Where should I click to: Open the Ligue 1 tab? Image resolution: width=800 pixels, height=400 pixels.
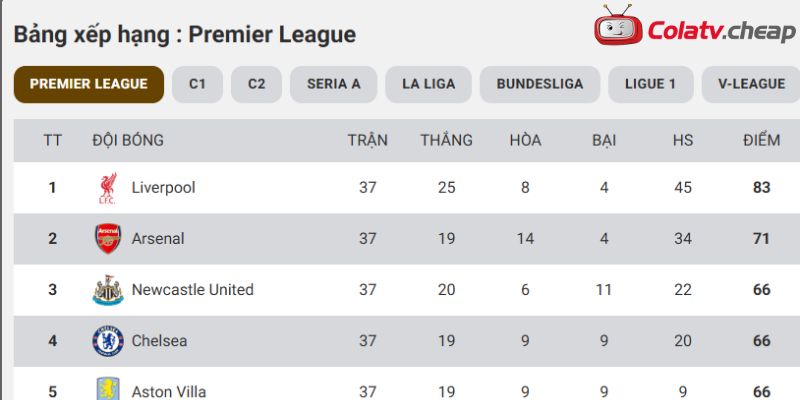pyautogui.click(x=651, y=84)
